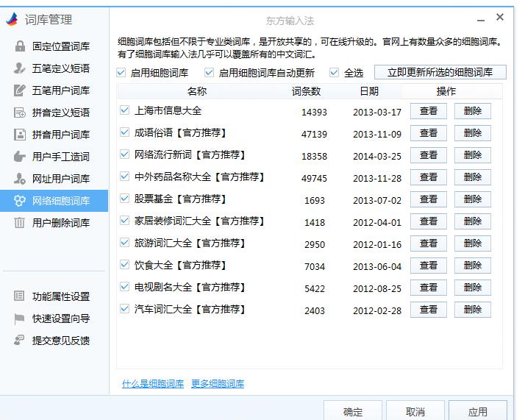Click 取消 button
The height and width of the screenshot is (420, 525).
pos(415,411)
